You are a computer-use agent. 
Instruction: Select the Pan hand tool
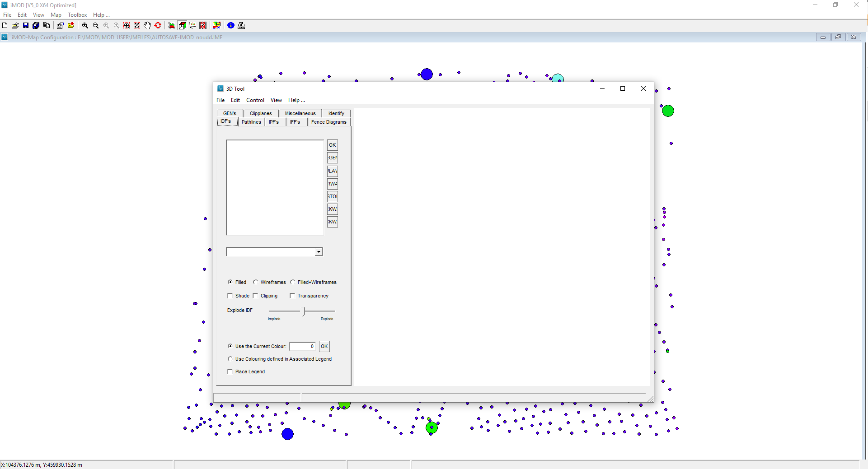coord(147,26)
